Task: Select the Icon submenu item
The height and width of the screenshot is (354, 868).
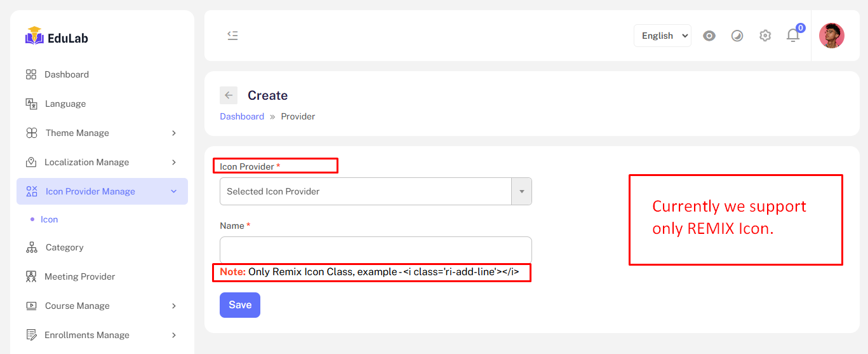Action: [x=49, y=219]
